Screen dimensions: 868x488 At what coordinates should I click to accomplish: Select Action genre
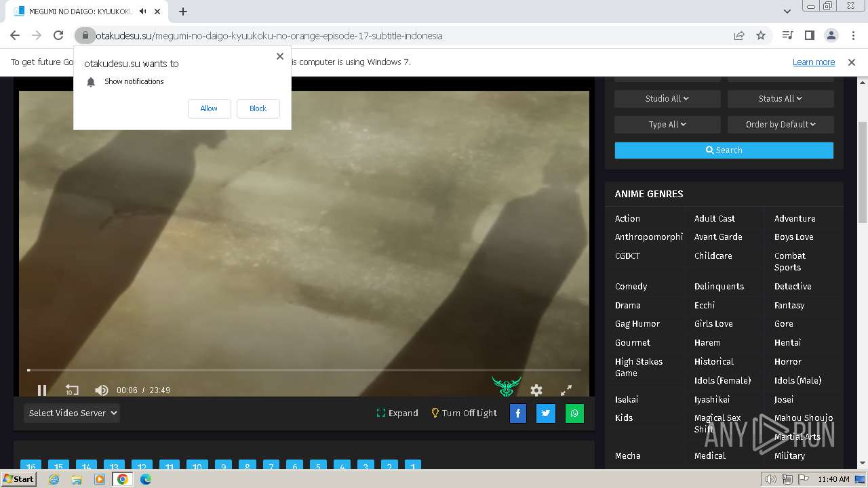point(627,218)
